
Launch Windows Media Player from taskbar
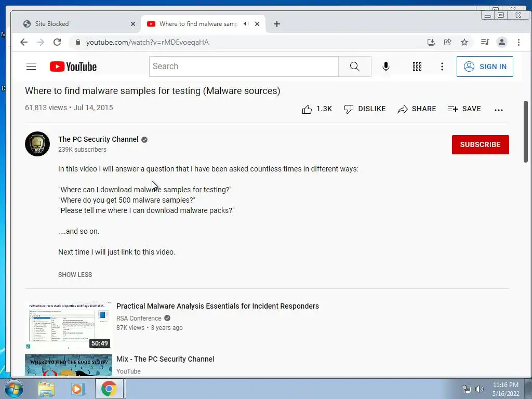click(77, 389)
